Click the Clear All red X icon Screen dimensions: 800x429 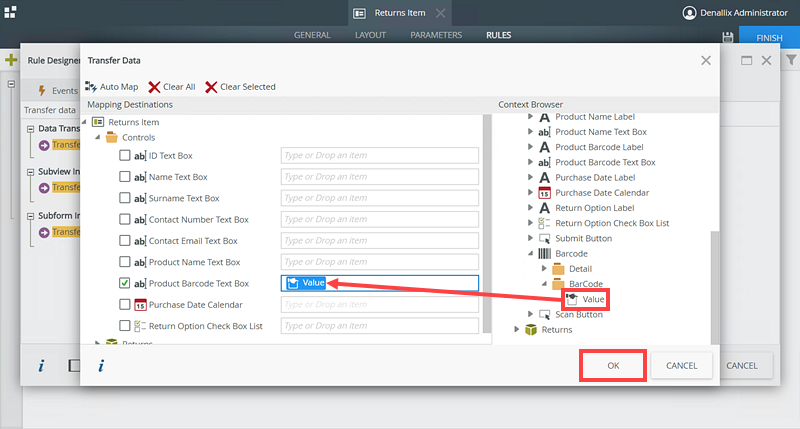154,87
